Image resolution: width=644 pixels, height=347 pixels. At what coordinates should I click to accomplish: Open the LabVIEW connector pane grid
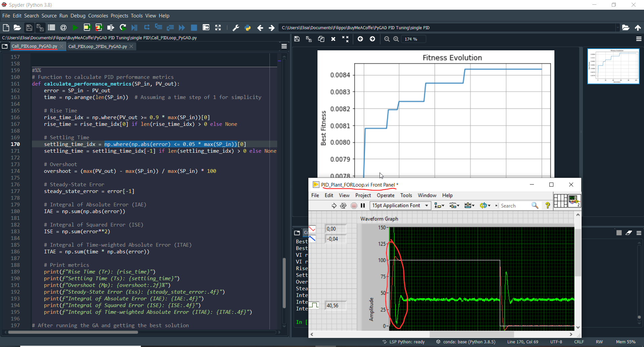point(560,201)
